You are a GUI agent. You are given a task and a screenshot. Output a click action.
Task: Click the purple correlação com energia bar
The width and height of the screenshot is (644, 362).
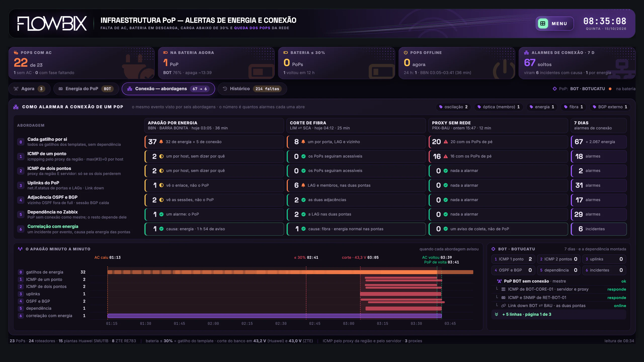[274, 316]
